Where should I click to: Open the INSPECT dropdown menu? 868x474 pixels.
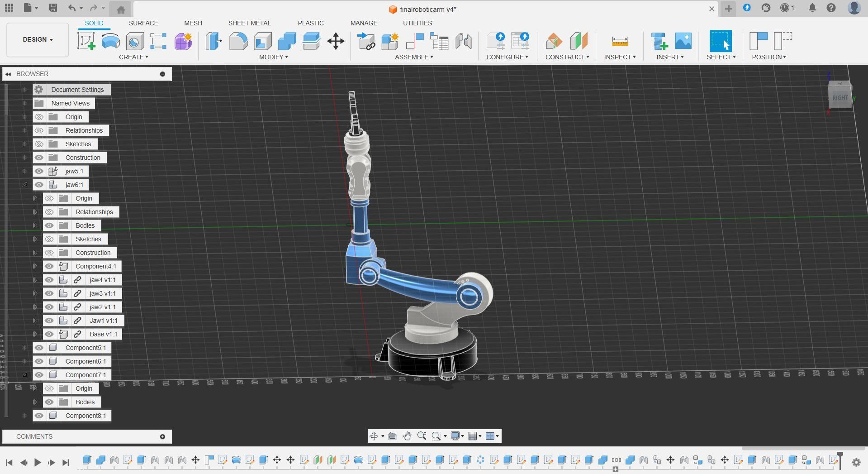tap(620, 57)
